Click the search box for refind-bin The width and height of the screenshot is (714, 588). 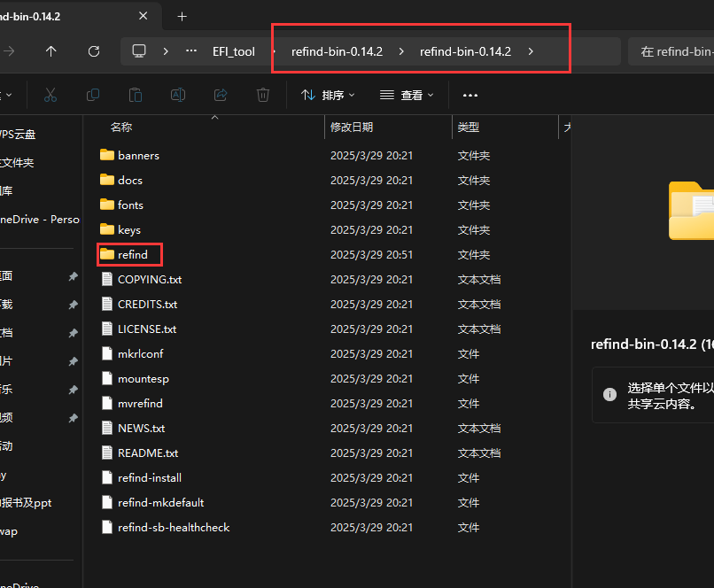[671, 51]
